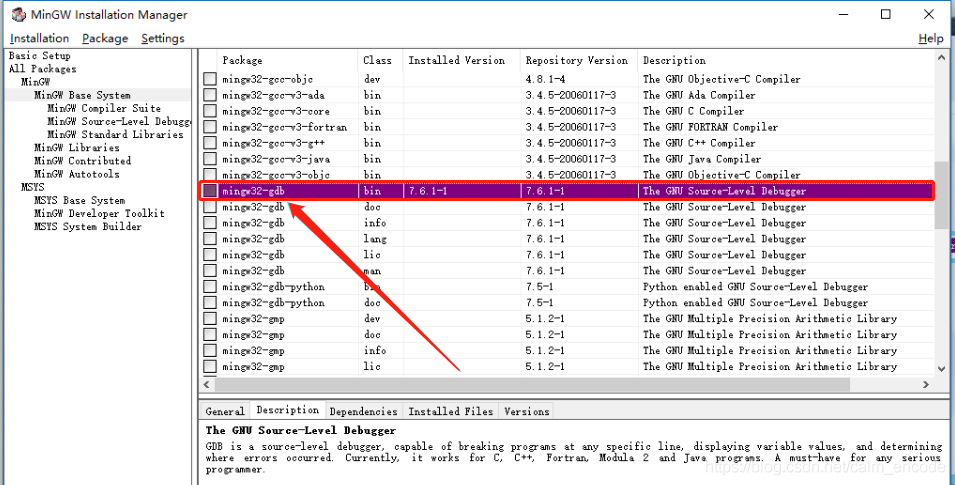Image resolution: width=955 pixels, height=485 pixels.
Task: Switch to the Dependencies tab
Action: pyautogui.click(x=363, y=411)
